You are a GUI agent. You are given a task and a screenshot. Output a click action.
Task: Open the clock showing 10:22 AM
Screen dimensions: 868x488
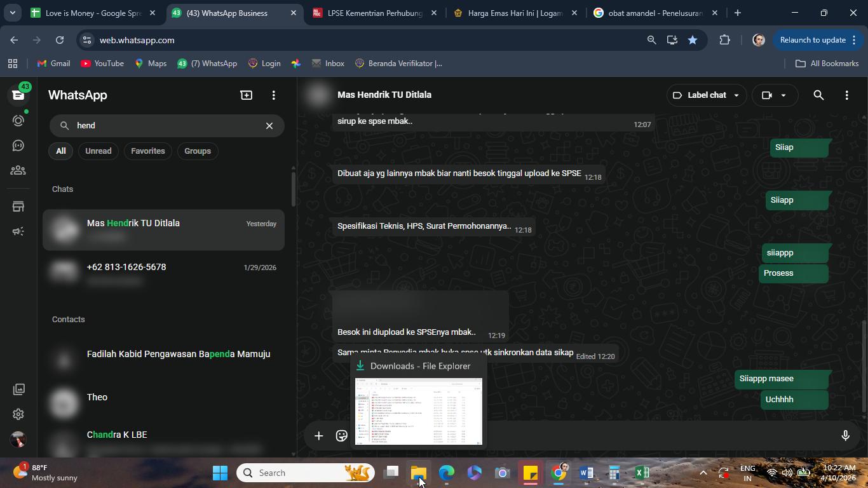coord(837,473)
